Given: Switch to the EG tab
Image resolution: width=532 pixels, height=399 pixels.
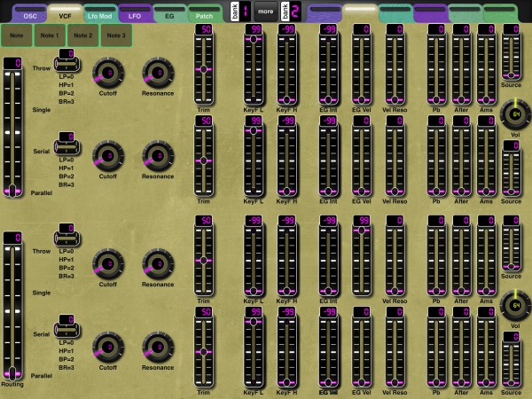Looking at the screenshot, I should (x=169, y=13).
